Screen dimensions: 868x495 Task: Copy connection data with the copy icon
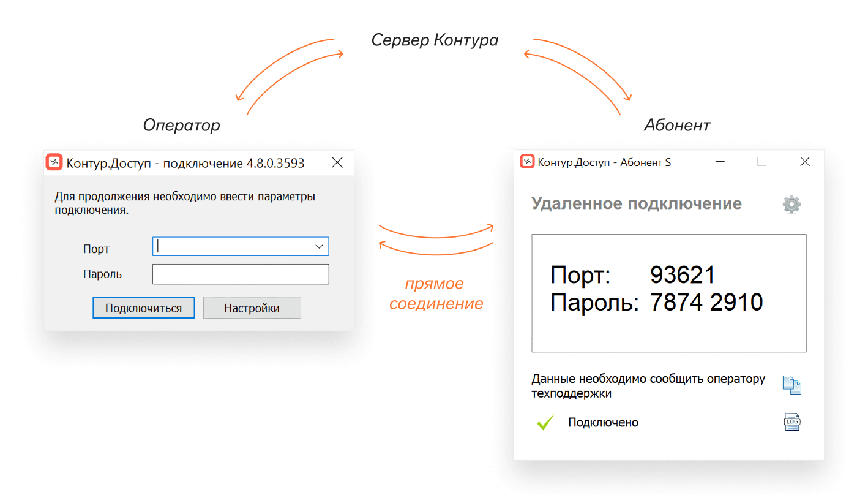tap(791, 385)
